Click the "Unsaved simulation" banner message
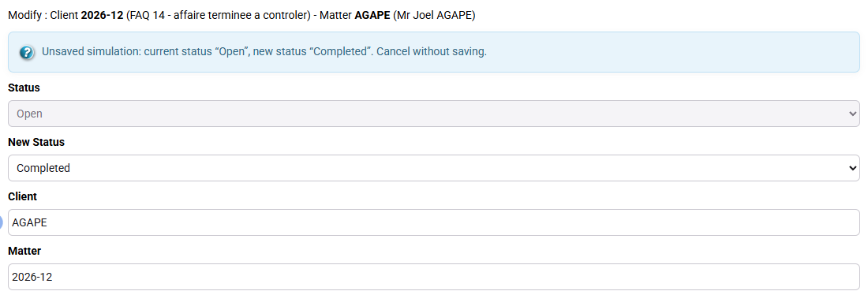868x306 pixels. [264, 53]
